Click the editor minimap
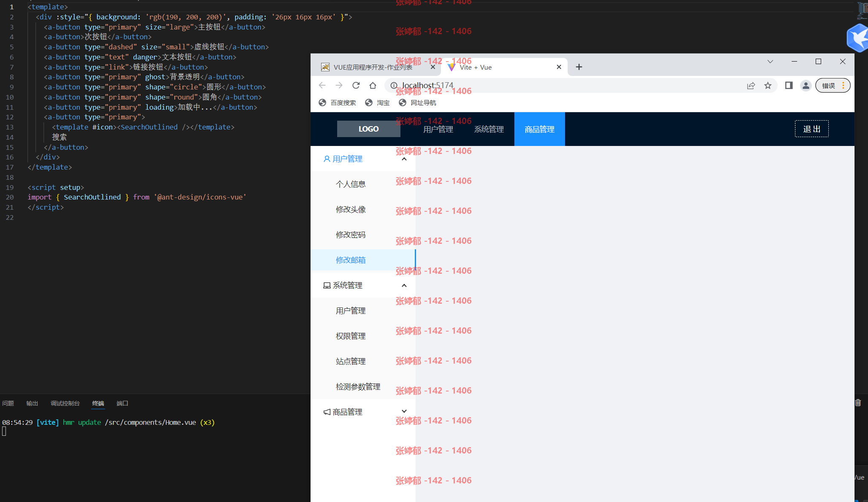This screenshot has width=868, height=502. click(x=863, y=11)
